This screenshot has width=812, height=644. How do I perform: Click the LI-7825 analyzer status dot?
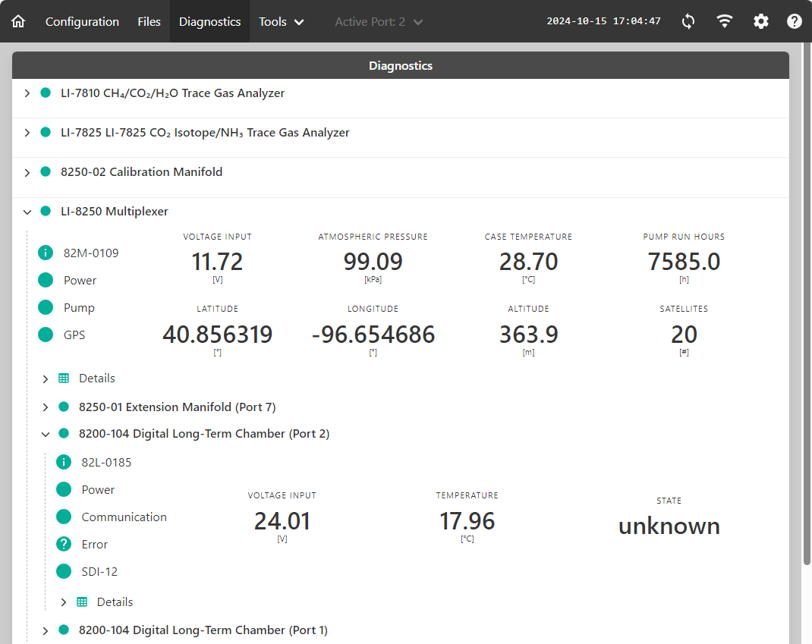pyautogui.click(x=46, y=132)
